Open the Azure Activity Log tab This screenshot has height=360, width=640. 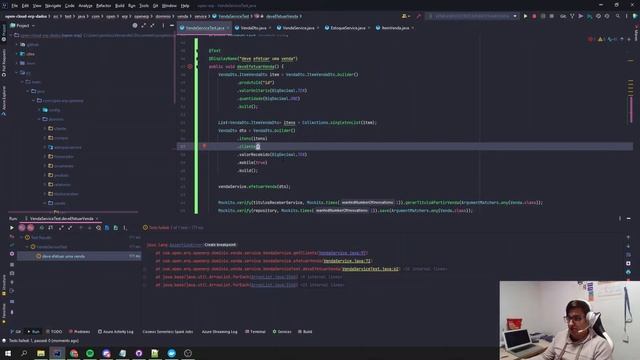pyautogui.click(x=116, y=331)
